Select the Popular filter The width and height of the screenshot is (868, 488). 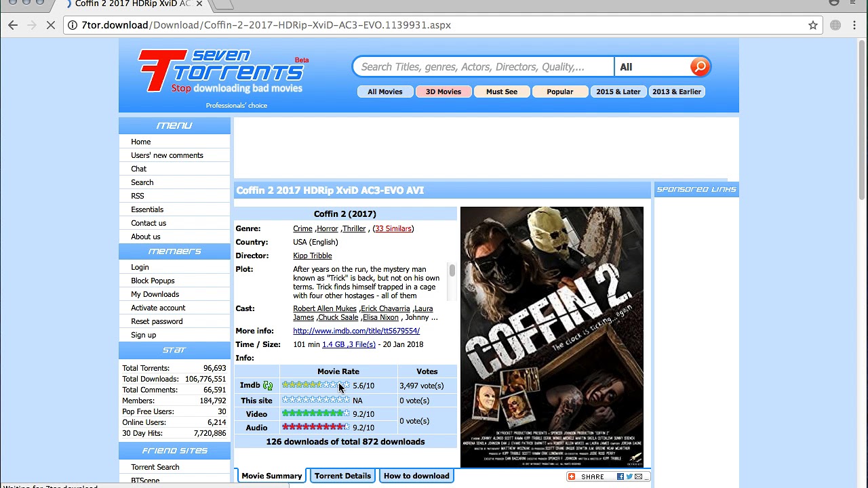560,91
